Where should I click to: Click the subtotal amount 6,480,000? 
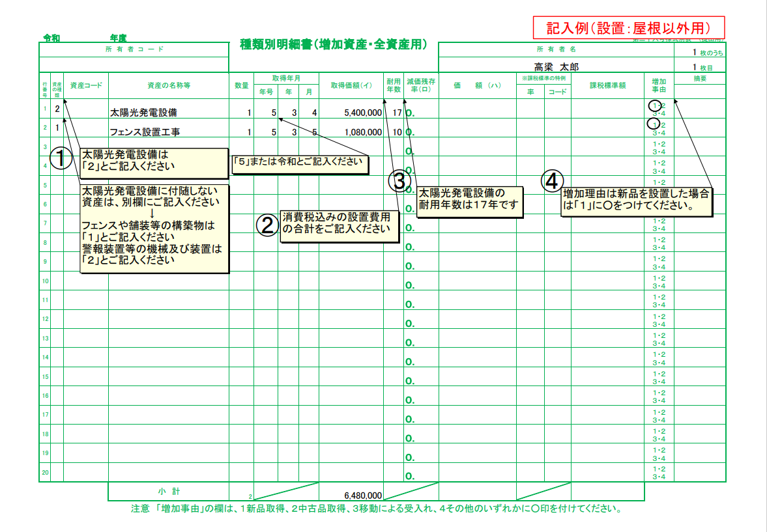(363, 496)
